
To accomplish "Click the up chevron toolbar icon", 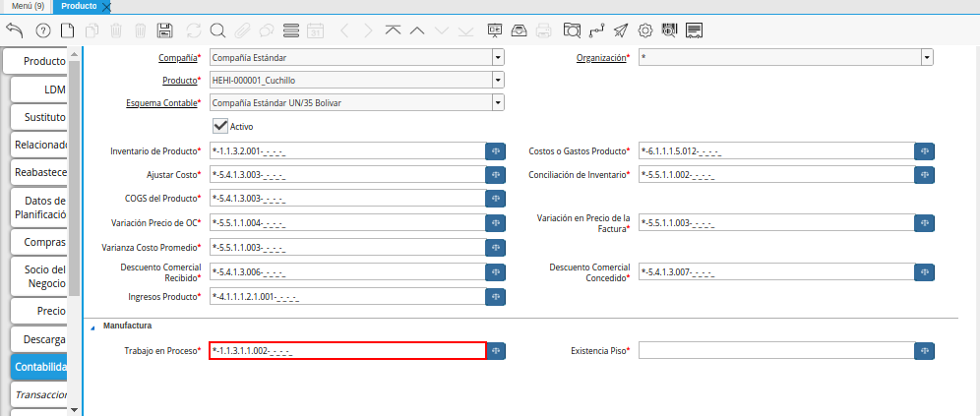I will 417,30.
